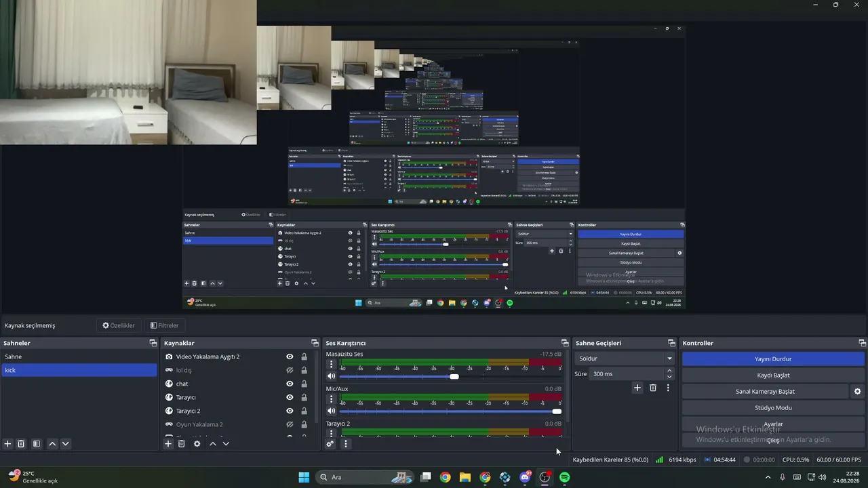Select the Sahne scene
This screenshot has height=488, width=868.
[79, 357]
